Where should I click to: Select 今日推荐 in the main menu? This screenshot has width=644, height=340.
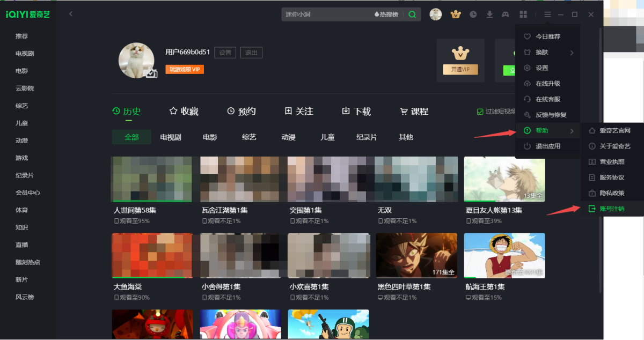pos(547,36)
